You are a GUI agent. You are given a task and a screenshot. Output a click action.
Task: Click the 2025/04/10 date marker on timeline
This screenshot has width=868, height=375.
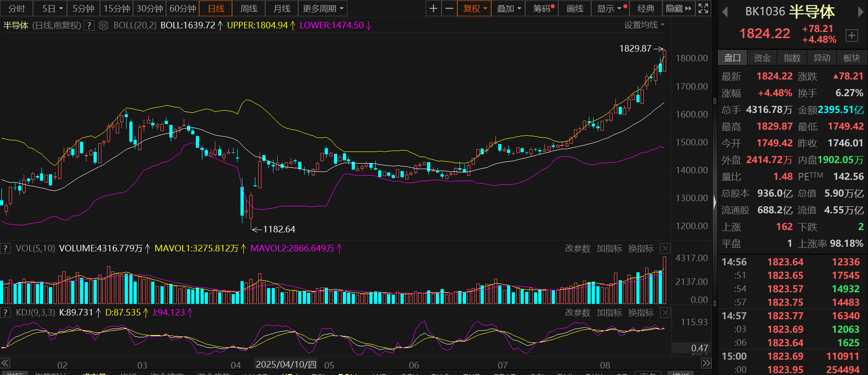coord(286,364)
